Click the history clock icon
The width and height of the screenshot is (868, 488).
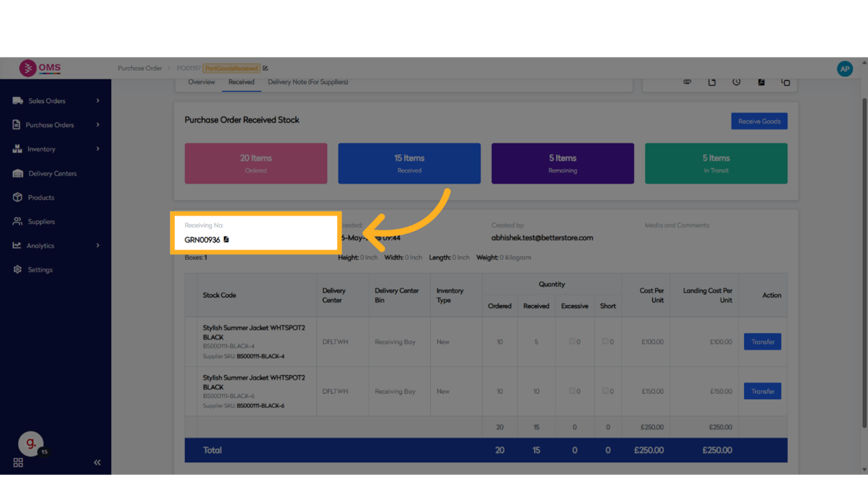pyautogui.click(x=736, y=82)
